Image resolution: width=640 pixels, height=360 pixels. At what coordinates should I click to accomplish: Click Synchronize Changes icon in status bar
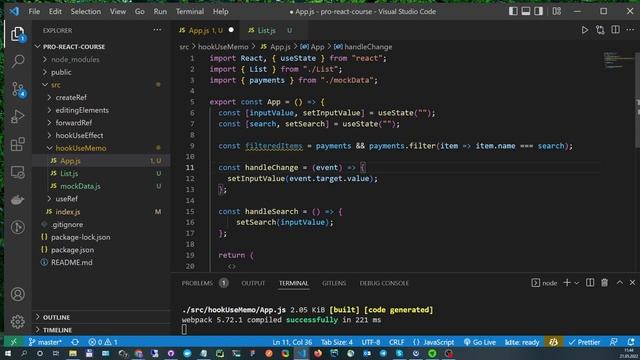(x=75, y=342)
